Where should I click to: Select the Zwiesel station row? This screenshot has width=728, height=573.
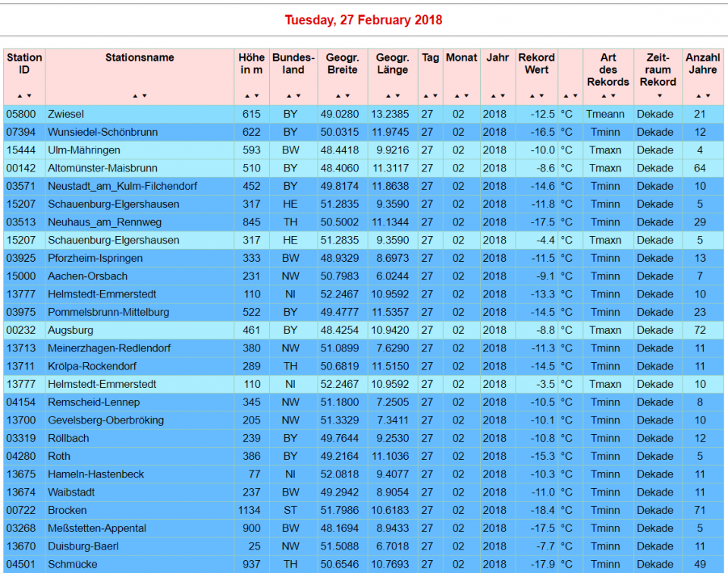pos(66,114)
